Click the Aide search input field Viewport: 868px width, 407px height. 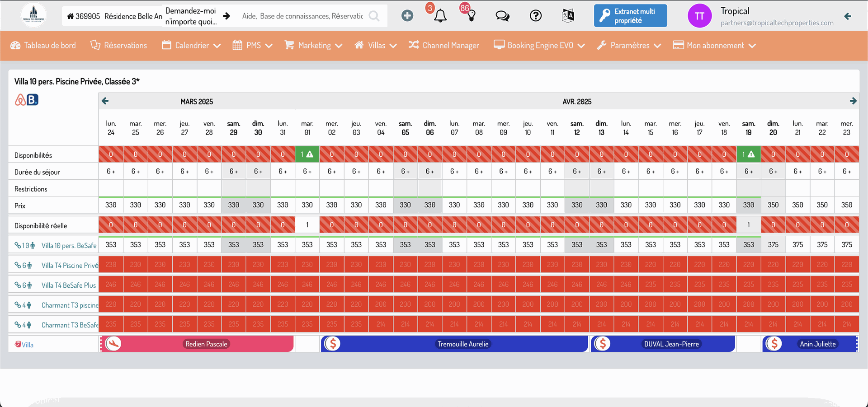(302, 16)
